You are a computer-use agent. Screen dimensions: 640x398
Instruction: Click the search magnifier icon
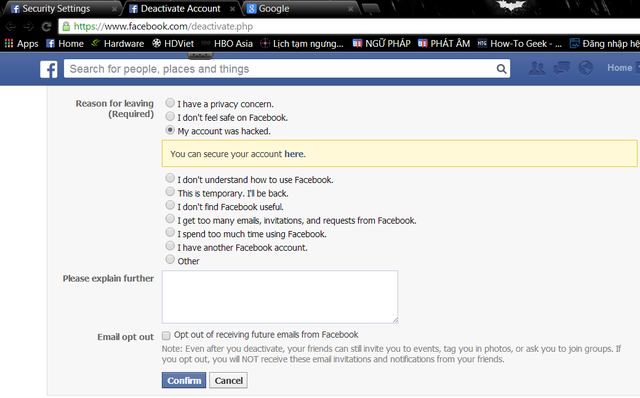tap(501, 69)
